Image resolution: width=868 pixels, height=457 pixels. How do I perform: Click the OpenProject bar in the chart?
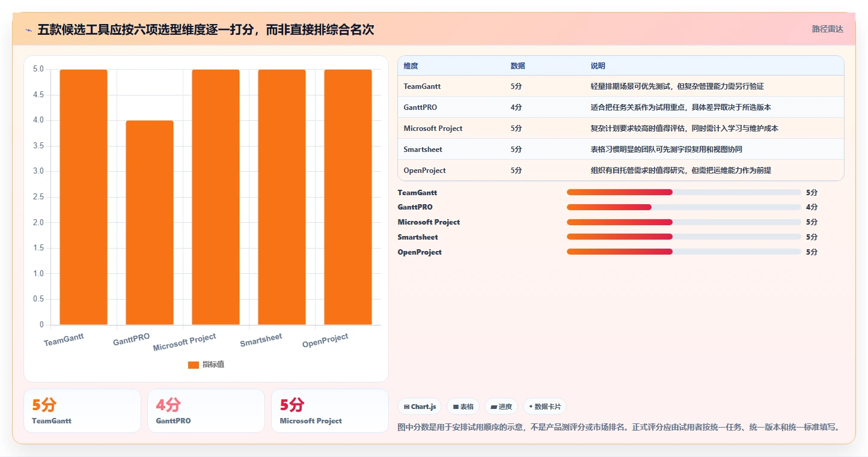[348, 197]
